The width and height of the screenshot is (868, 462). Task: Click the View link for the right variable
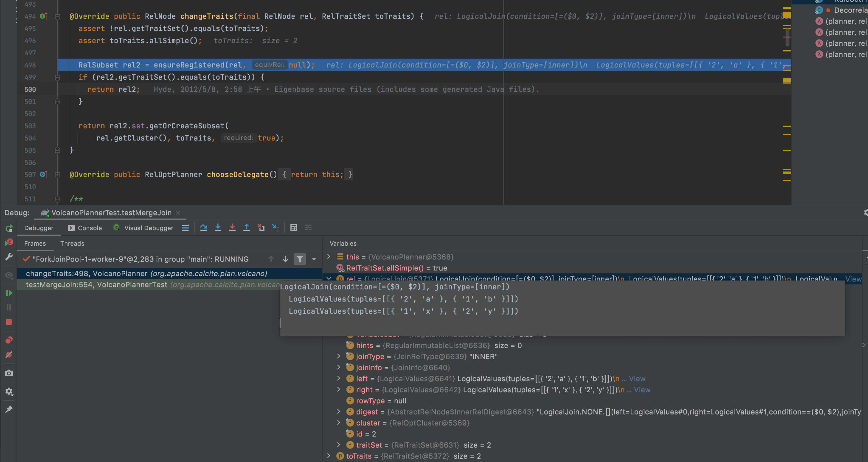(642, 390)
